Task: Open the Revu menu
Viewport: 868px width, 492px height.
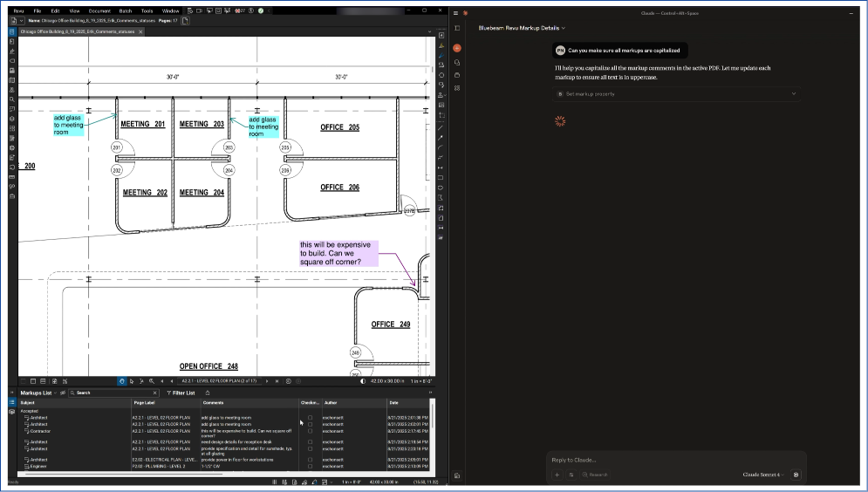Action: coord(18,10)
